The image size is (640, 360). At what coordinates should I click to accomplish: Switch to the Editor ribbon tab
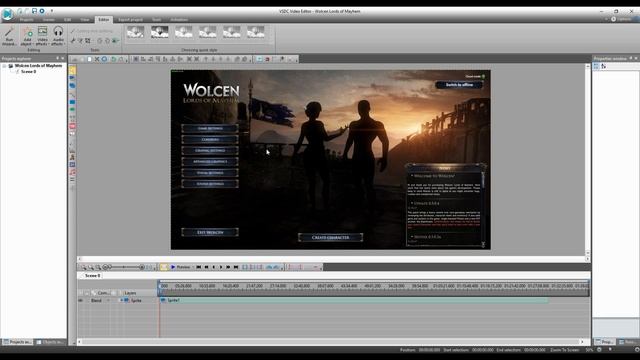104,20
